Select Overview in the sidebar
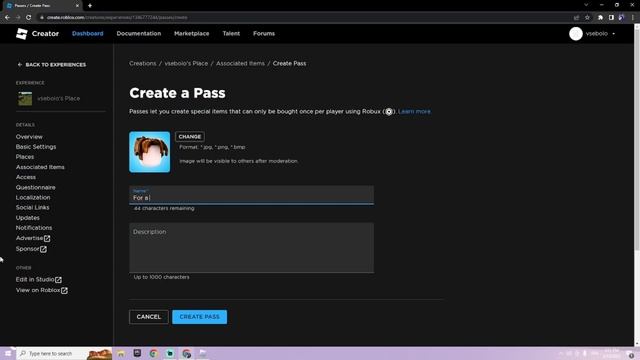640x360 pixels. click(29, 137)
